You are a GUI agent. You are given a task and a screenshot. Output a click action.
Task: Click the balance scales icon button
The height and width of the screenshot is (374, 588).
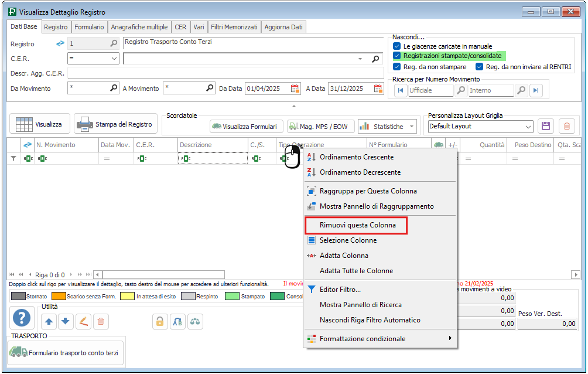(195, 321)
